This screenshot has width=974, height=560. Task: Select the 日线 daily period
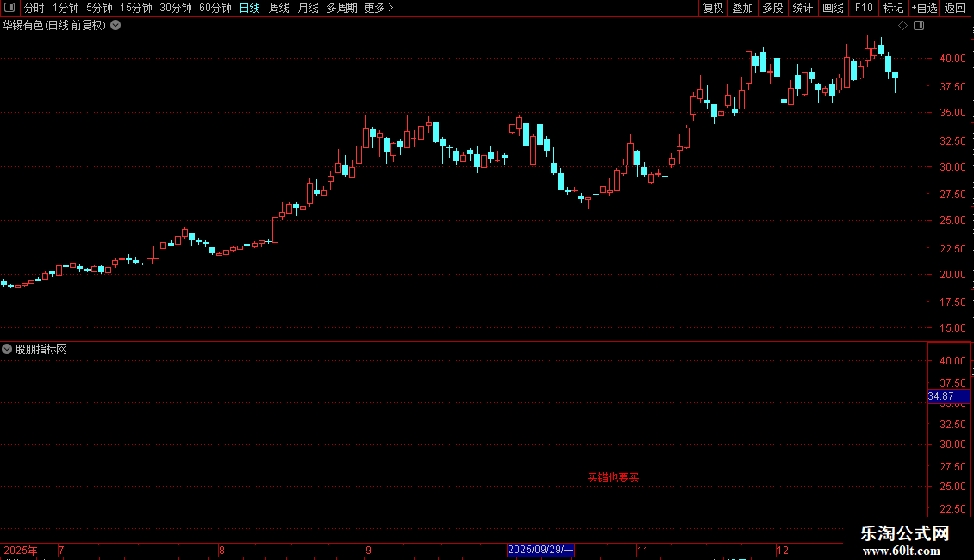(250, 8)
